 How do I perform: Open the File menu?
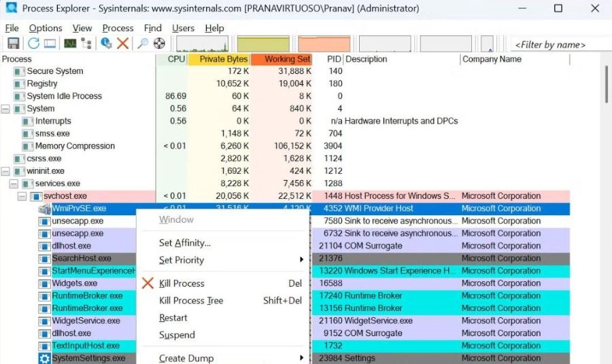tap(12, 28)
